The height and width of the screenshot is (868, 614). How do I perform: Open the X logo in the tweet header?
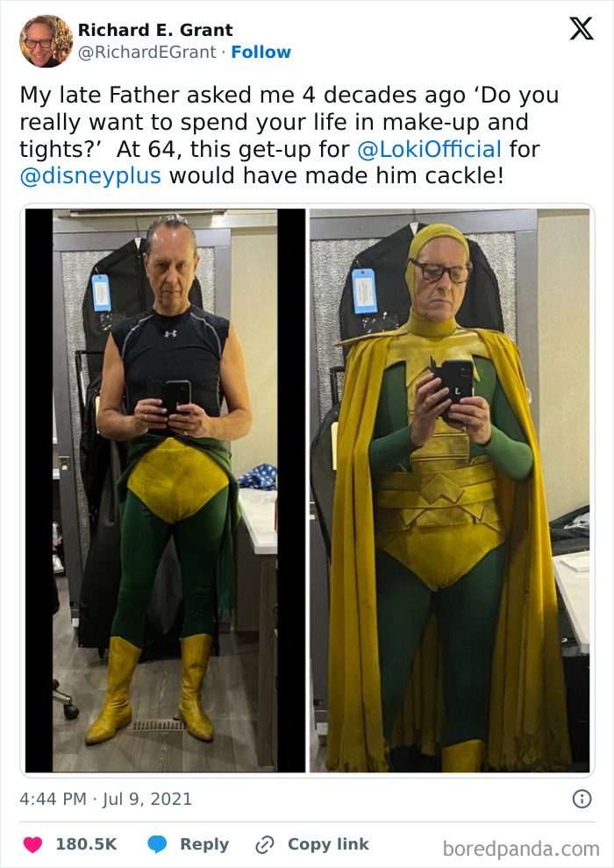tap(582, 28)
